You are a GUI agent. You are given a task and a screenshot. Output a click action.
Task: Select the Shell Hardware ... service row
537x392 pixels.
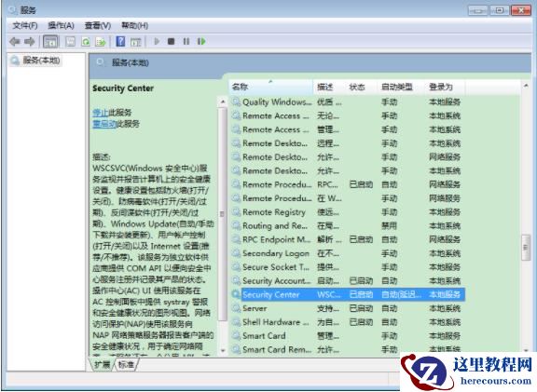348,322
